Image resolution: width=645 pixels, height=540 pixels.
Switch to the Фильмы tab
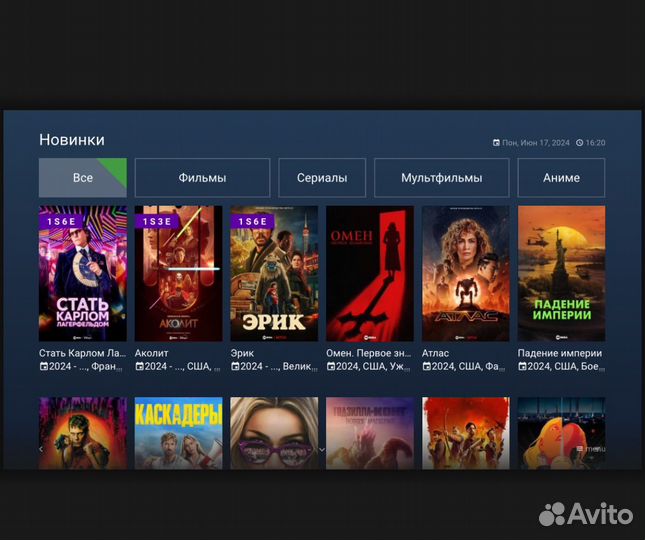pos(202,178)
